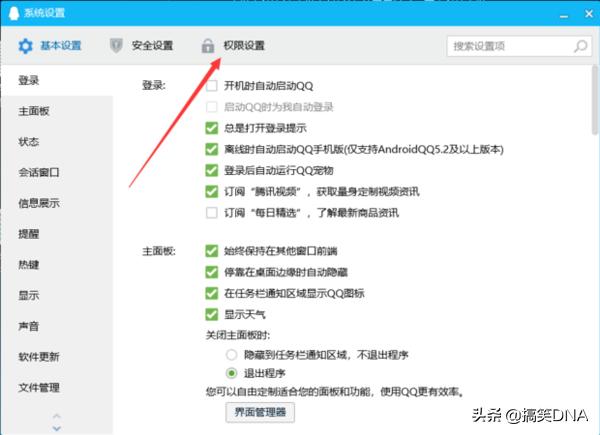
Task: Click the lock icon for 权限设置
Action: (x=208, y=46)
